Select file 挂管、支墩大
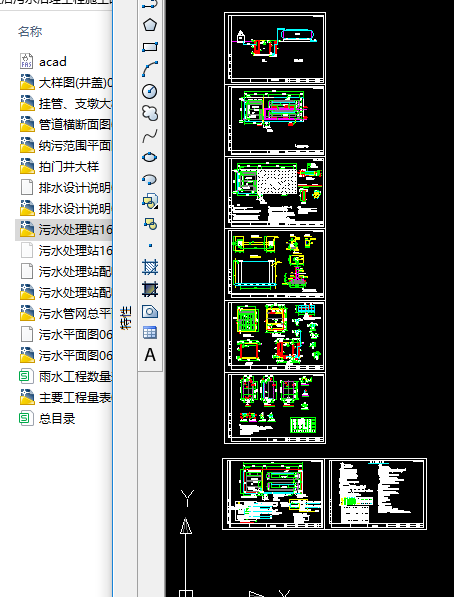Image resolution: width=454 pixels, height=597 pixels. (66, 103)
